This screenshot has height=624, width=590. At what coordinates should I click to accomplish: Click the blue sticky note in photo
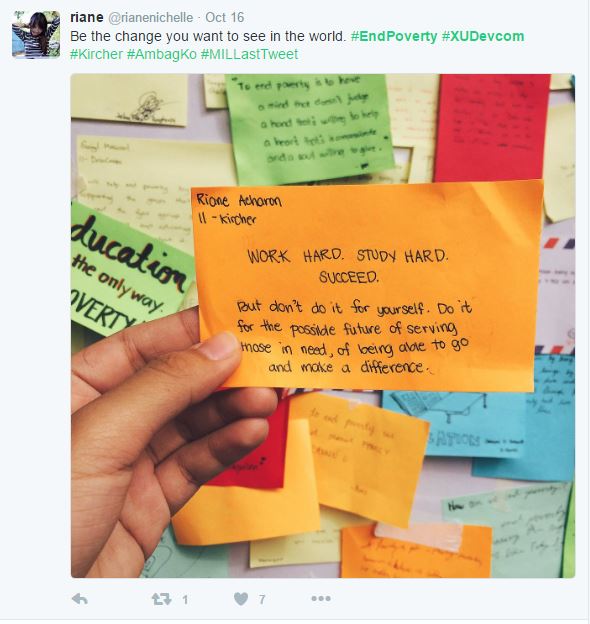[454, 426]
